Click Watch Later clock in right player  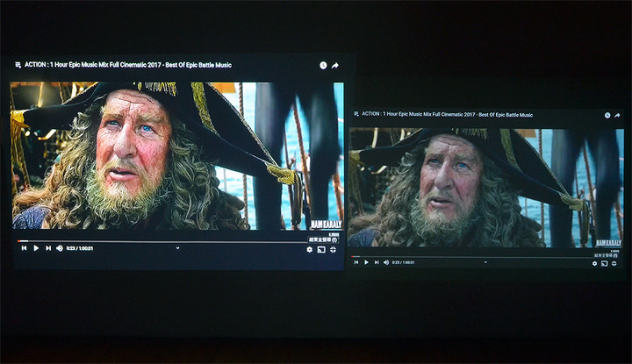[607, 115]
